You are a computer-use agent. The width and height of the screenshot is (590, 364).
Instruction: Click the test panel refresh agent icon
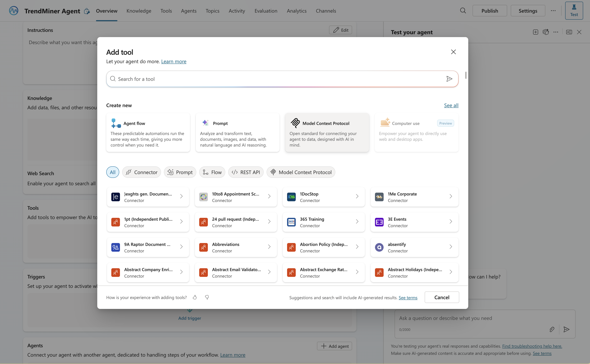546,32
